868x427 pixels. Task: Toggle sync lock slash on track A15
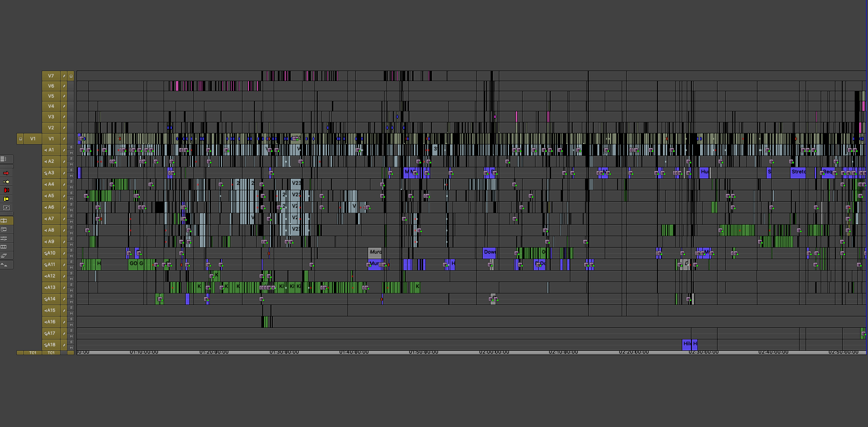(64, 311)
